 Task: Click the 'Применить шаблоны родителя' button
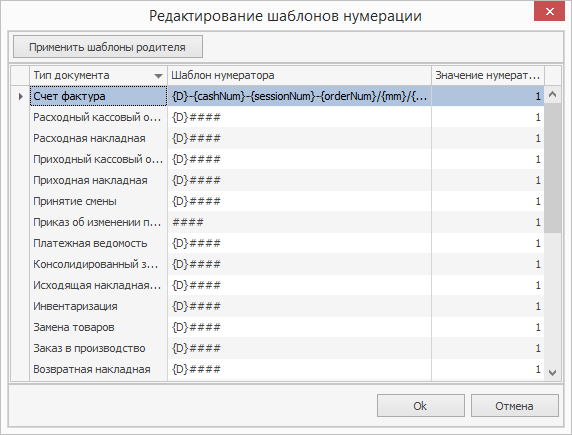pyautogui.click(x=108, y=47)
